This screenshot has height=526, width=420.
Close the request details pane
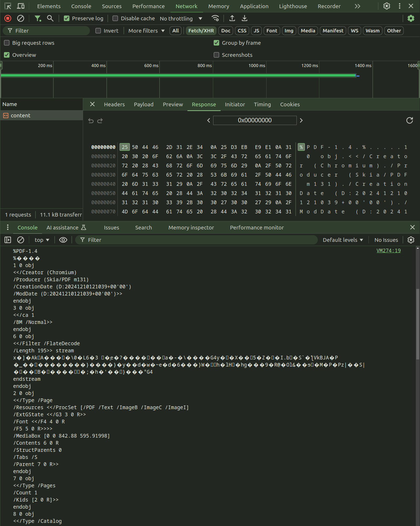[92, 104]
